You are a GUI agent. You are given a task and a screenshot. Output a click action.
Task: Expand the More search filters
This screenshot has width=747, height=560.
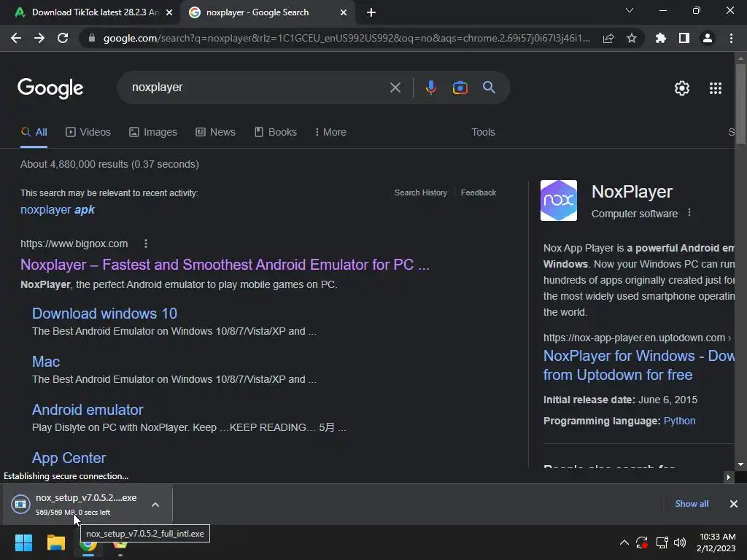click(330, 132)
